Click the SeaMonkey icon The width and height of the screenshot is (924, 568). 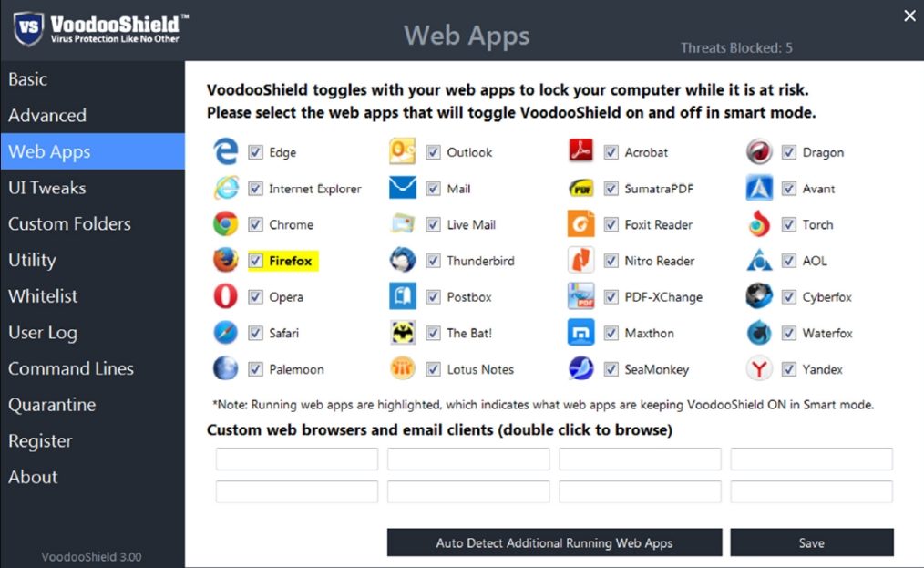[581, 368]
